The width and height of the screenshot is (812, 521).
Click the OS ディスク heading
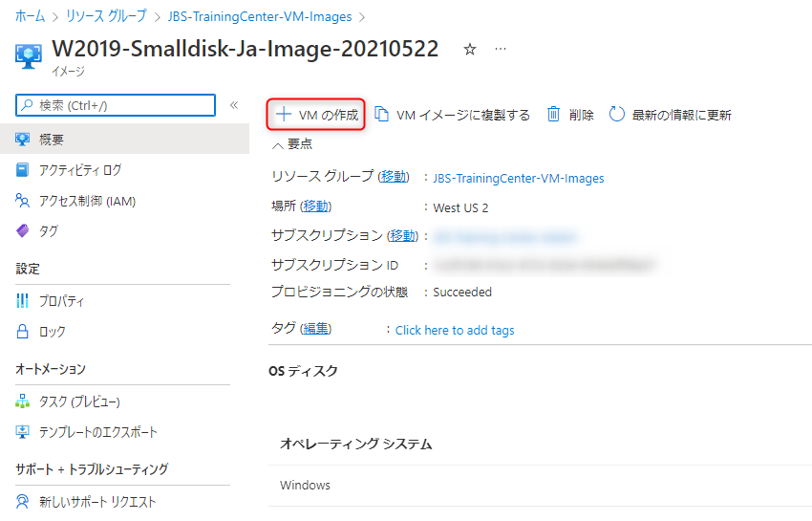coord(303,371)
